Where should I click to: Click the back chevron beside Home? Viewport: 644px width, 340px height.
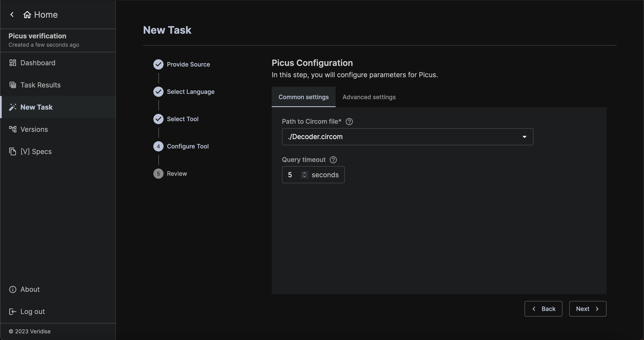tap(12, 15)
